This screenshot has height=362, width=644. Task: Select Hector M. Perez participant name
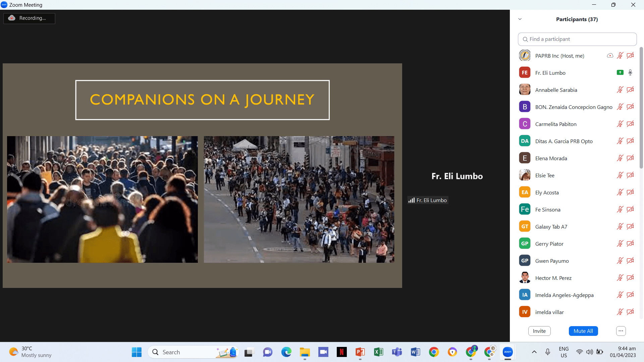[553, 278]
